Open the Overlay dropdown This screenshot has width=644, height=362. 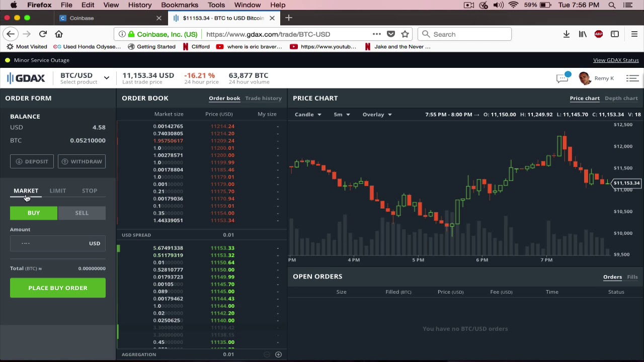click(377, 115)
